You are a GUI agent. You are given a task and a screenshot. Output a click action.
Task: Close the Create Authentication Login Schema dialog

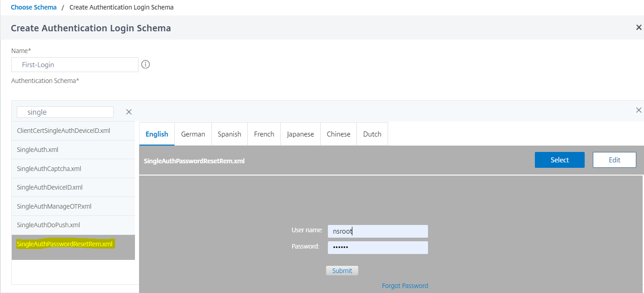[639, 28]
